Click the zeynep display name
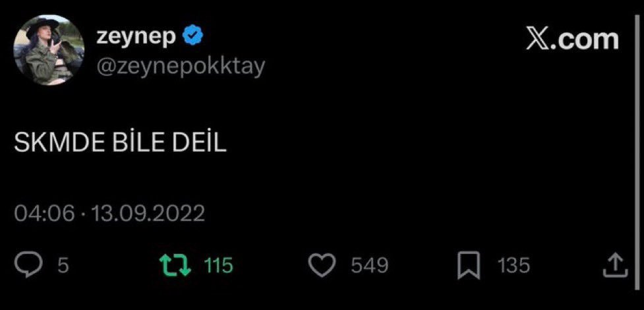The width and height of the screenshot is (644, 310). 136,38
